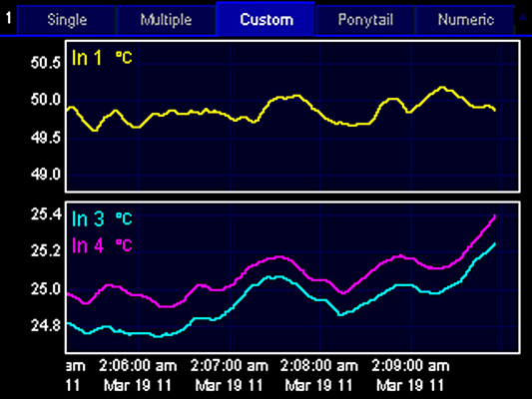Screen dimensions: 532x399
Task: Click the number 1 indicator beside tabs
Action: pos(8,18)
